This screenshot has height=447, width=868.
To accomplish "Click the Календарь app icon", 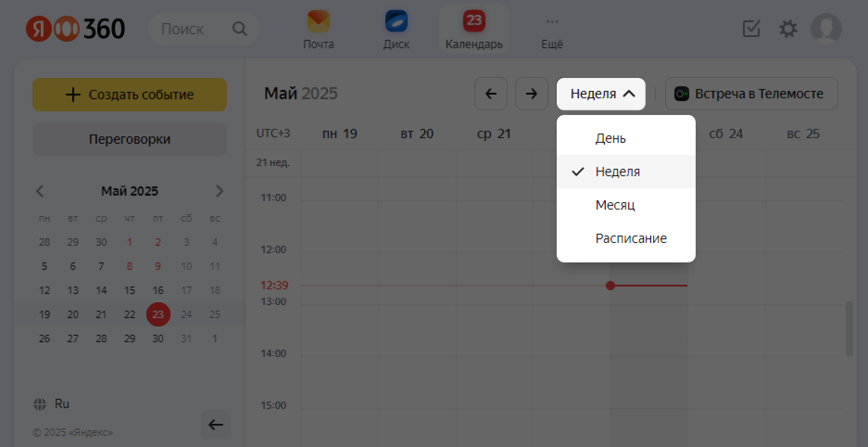I will [x=474, y=29].
